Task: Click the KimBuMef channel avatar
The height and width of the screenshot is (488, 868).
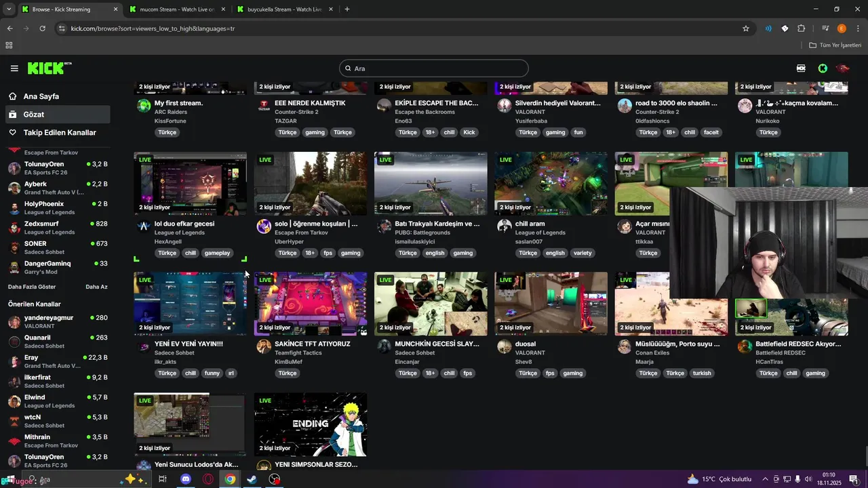Action: click(264, 347)
